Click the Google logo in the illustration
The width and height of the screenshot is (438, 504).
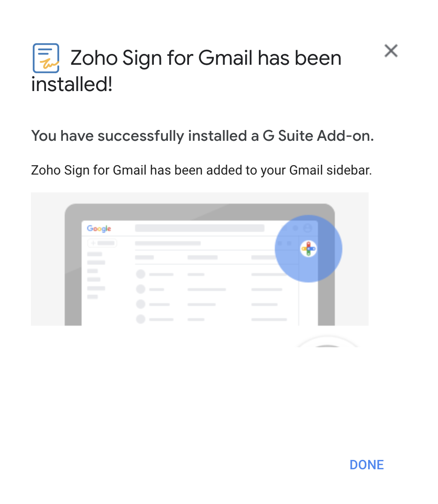click(99, 229)
